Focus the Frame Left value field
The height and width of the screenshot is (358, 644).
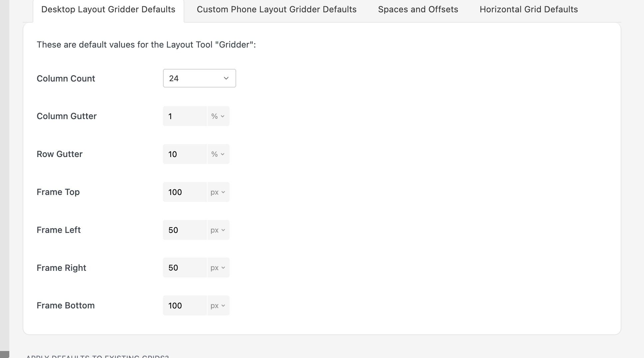(x=185, y=230)
